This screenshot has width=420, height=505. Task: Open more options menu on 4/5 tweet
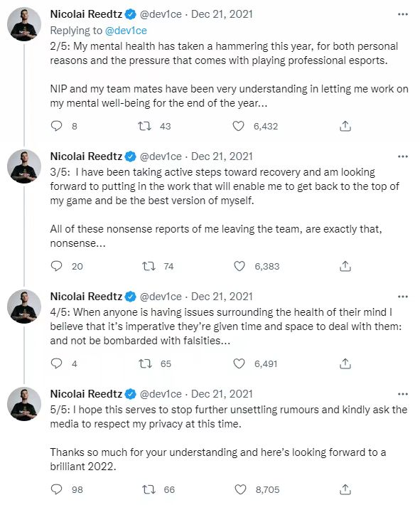click(403, 297)
